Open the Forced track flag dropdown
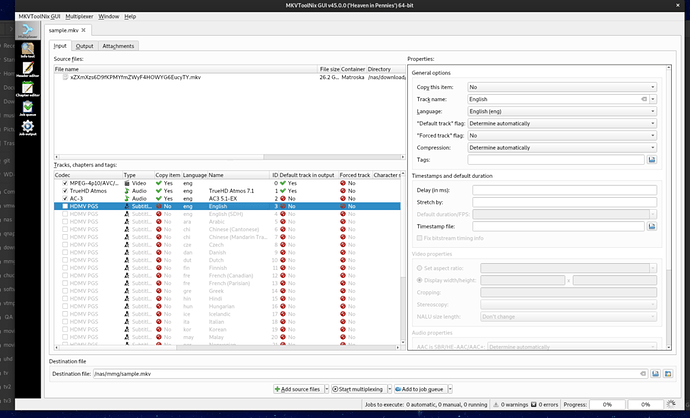The height and width of the screenshot is (418, 690). pyautogui.click(x=562, y=136)
